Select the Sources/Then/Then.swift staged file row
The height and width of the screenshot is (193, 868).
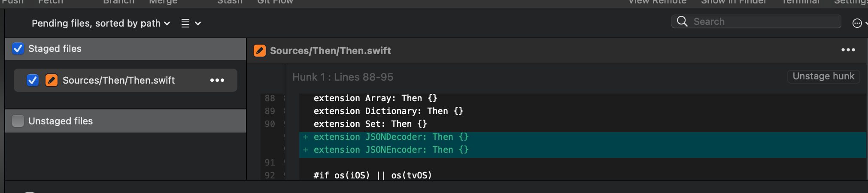click(x=125, y=80)
